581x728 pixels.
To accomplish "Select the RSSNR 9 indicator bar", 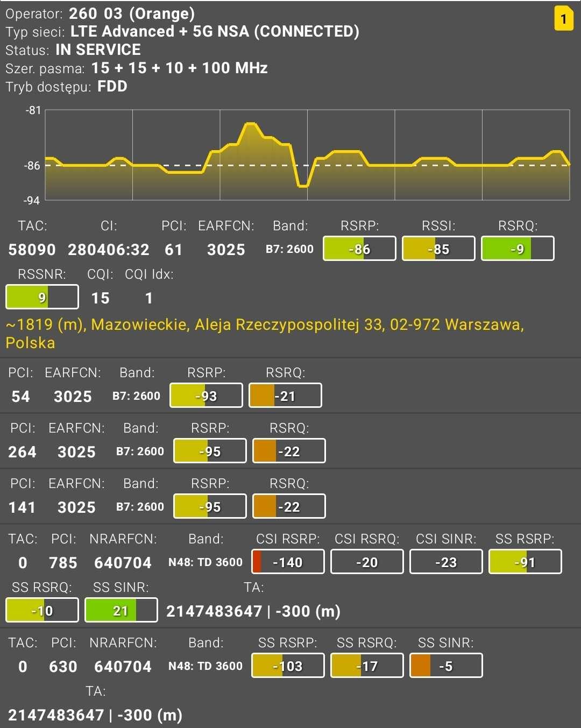I will [42, 297].
